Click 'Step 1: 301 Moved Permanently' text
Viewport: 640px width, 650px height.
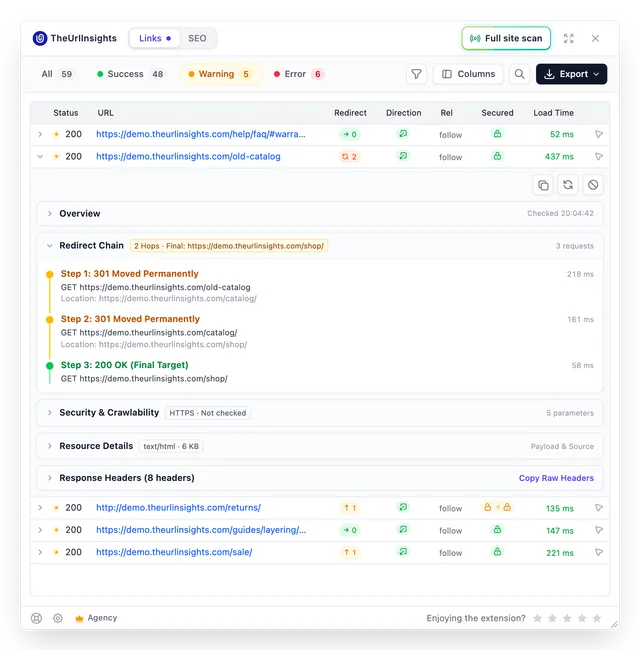point(129,274)
